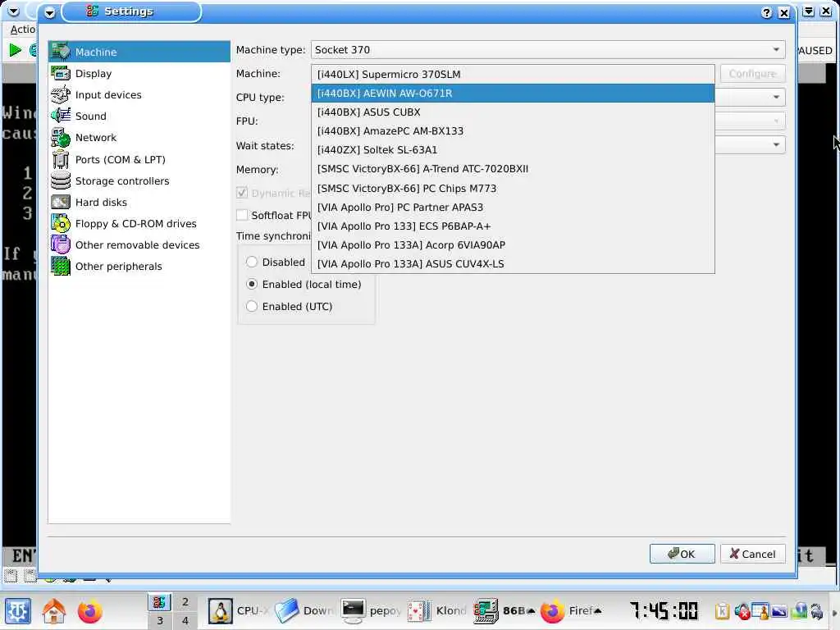The height and width of the screenshot is (630, 840).
Task: Open the CPU type dropdown arrow
Action: click(776, 98)
